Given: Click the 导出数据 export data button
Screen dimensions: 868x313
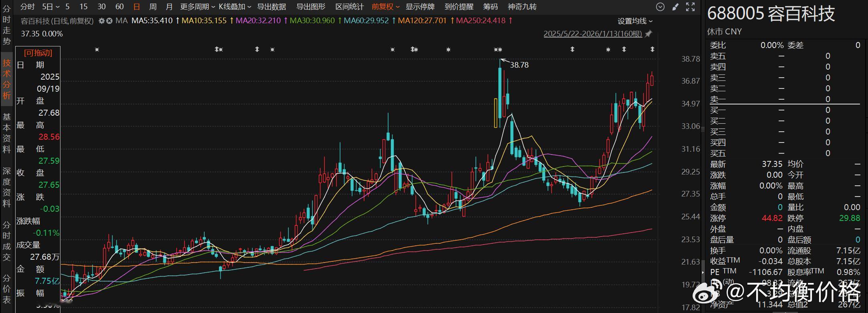Looking at the screenshot, I should pyautogui.click(x=272, y=7).
